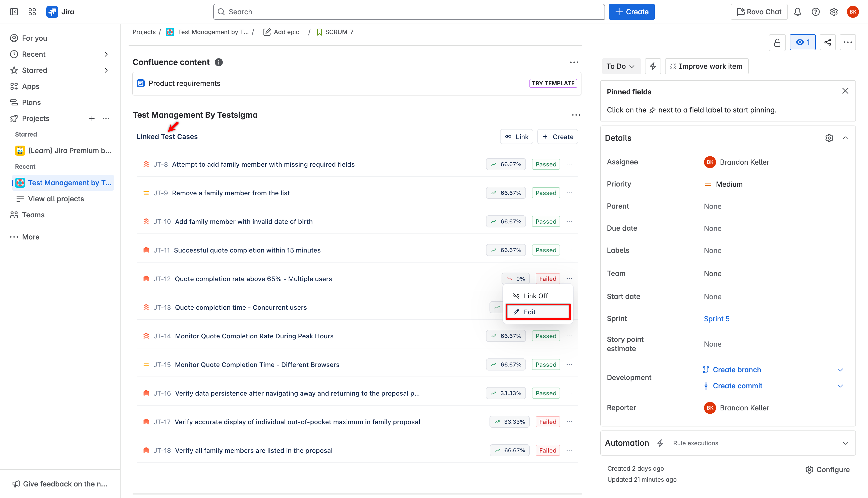Open Add epic breadcrumb
The height and width of the screenshot is (498, 868).
(281, 32)
